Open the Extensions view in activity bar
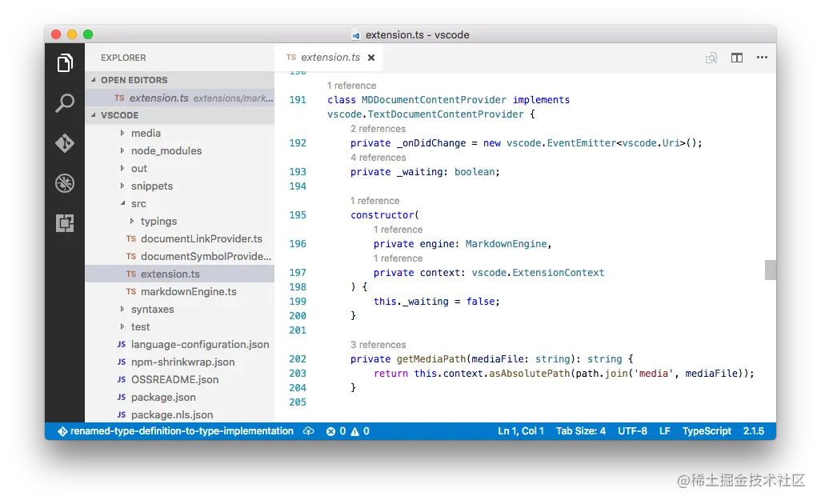The height and width of the screenshot is (504, 821). pos(64,223)
